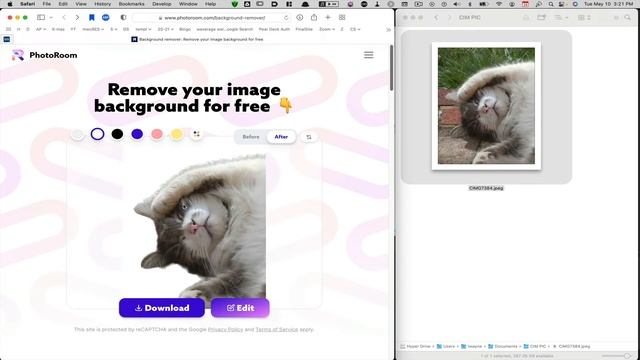Toggle the Safari sidebar
The image size is (640, 360).
click(41, 18)
